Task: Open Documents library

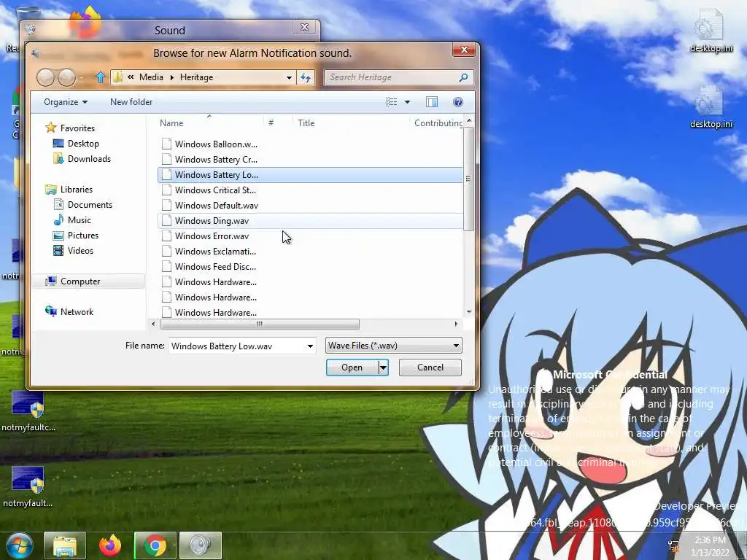Action: tap(90, 205)
